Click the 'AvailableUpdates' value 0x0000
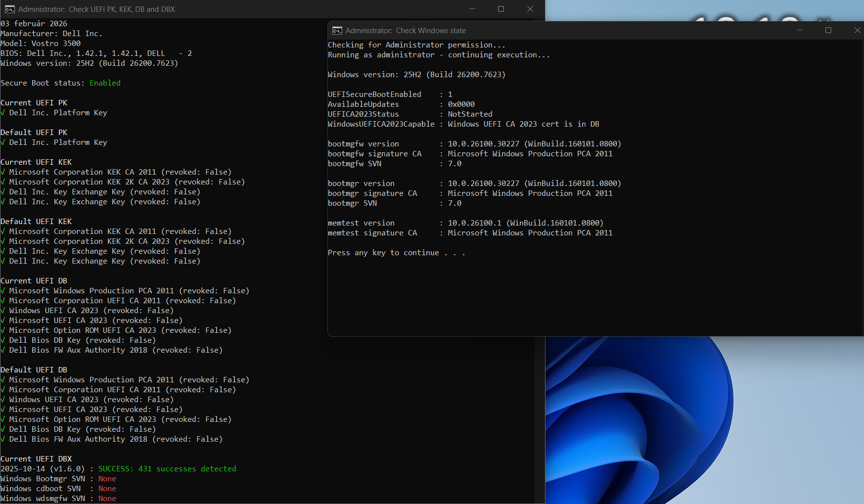Image resolution: width=864 pixels, height=504 pixels. 461,104
